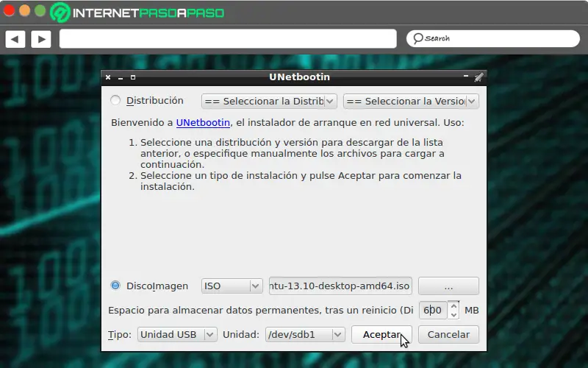Select the DiscoImagen radio button
Screen dimensions: 588x368
click(115, 286)
